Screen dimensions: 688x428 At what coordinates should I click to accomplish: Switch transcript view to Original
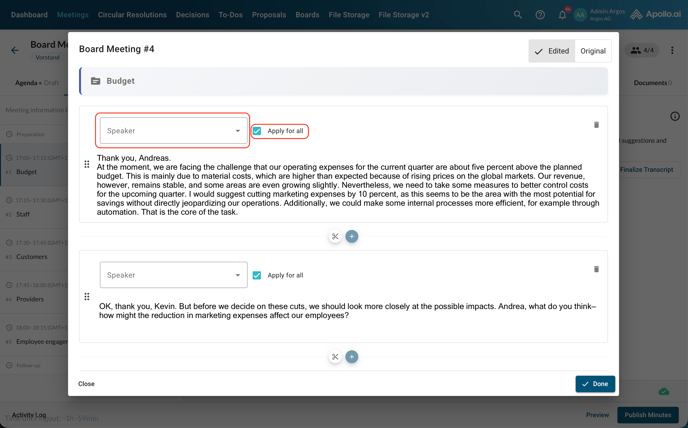pos(593,51)
